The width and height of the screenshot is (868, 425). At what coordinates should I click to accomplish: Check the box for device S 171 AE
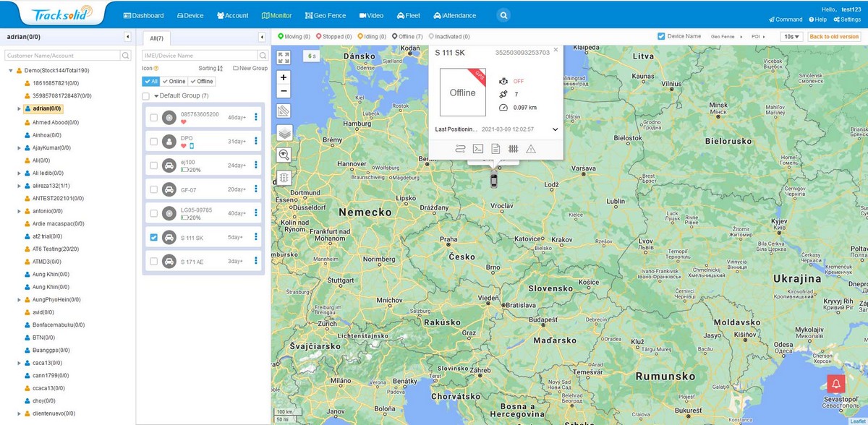153,261
